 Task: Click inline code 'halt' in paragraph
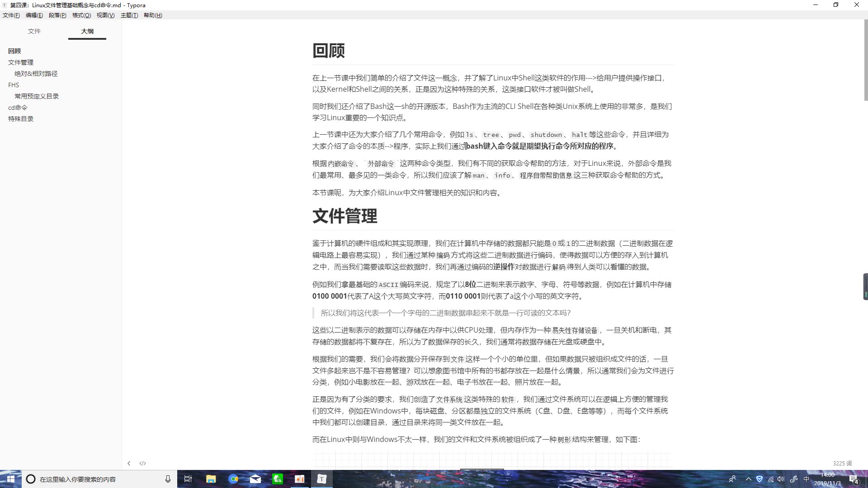579,135
